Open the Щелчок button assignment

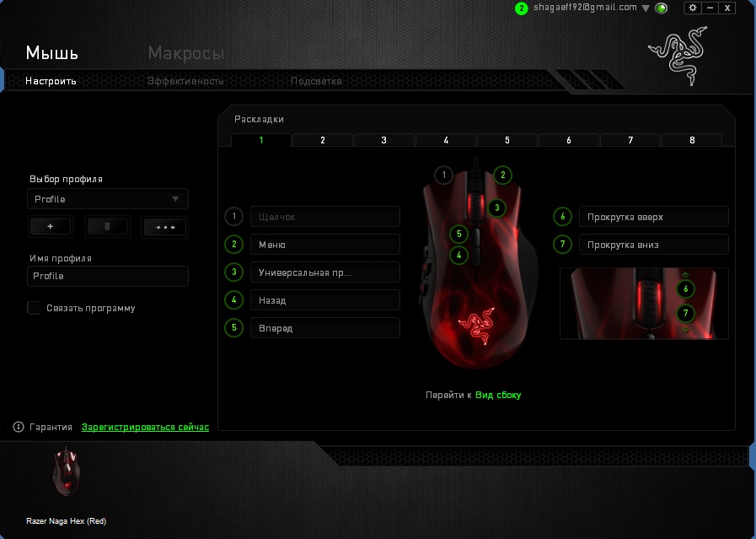click(325, 217)
